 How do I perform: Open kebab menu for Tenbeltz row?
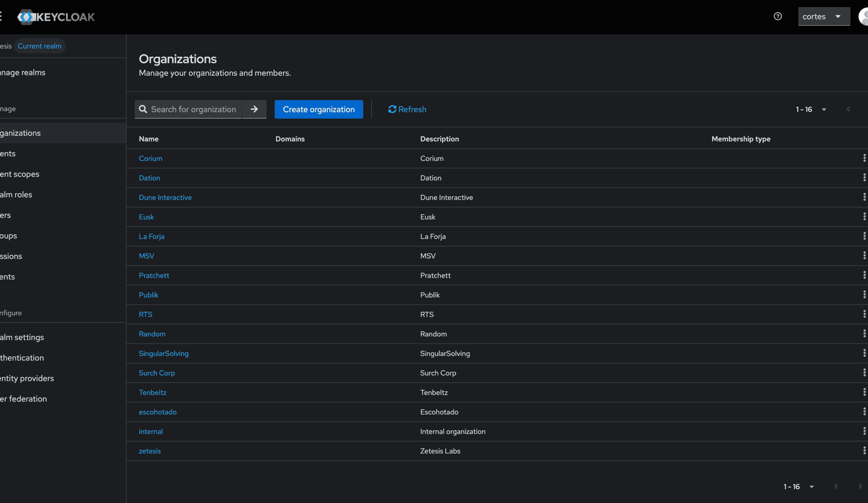point(864,392)
